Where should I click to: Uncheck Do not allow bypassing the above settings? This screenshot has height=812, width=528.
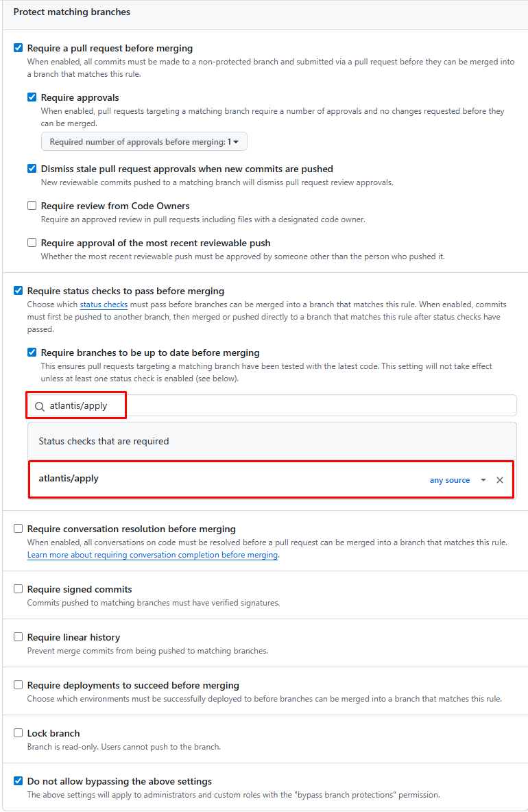coord(18,781)
